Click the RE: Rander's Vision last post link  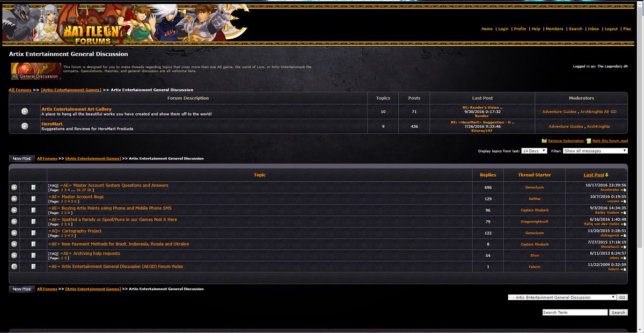482,107
